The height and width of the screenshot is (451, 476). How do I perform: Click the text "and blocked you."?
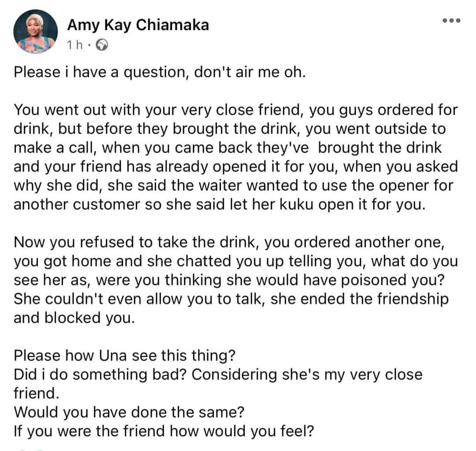pyautogui.click(x=74, y=318)
